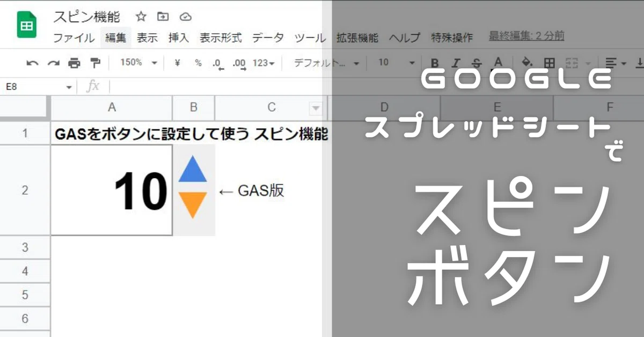The image size is (644, 337).
Task: Open the 表示形式 menu
Action: click(x=221, y=38)
